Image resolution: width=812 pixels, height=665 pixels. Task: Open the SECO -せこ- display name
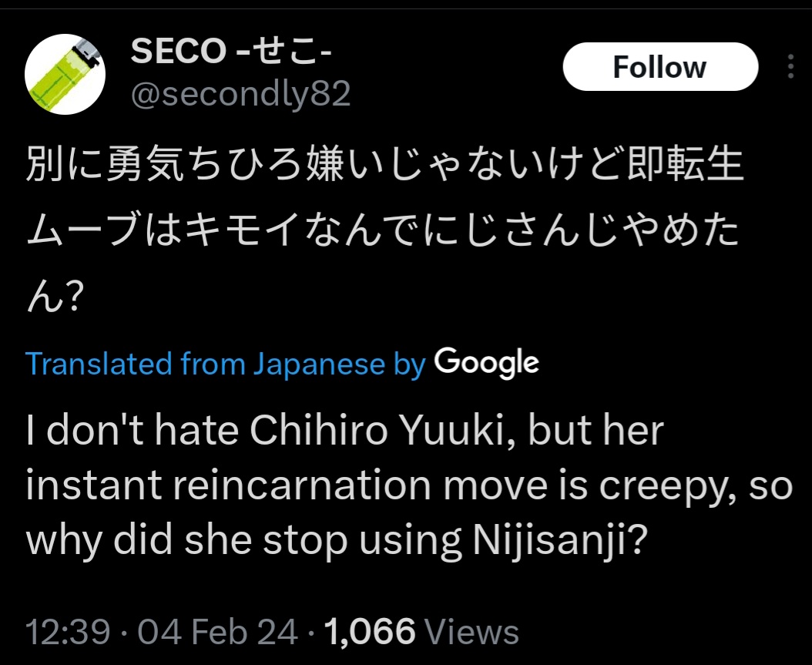pyautogui.click(x=231, y=51)
